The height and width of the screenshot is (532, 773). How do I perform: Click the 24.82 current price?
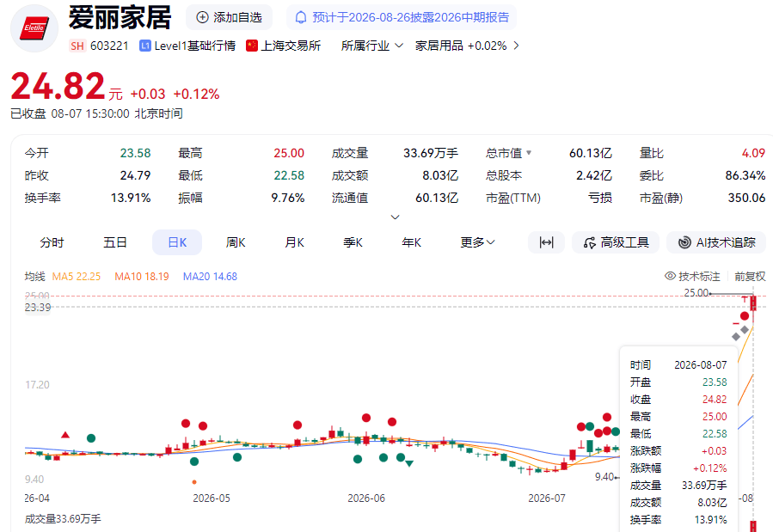tap(58, 86)
